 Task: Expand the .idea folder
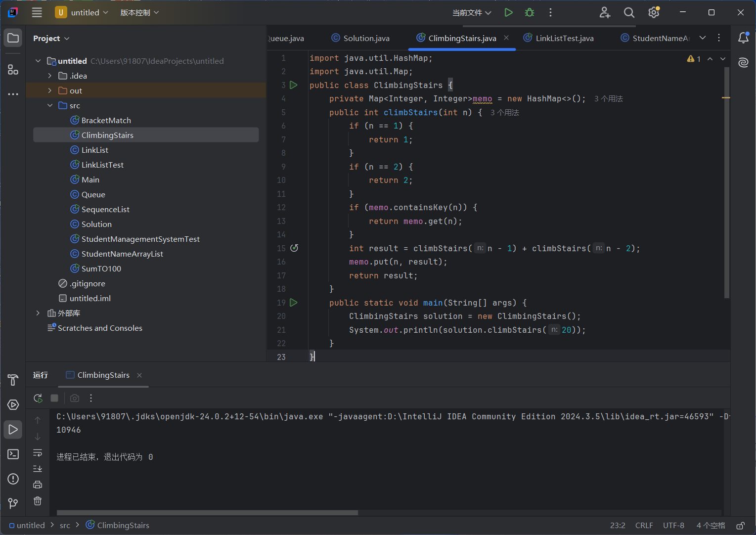[50, 76]
